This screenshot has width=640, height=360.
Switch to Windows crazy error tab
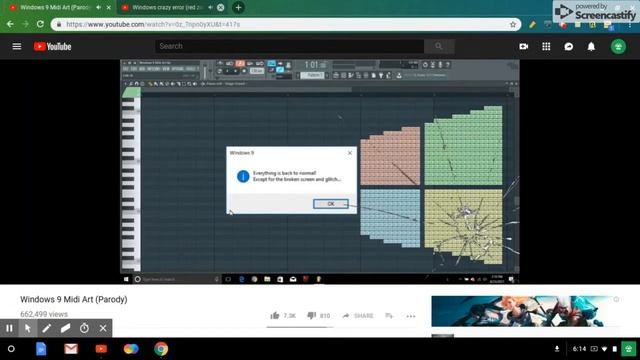(x=167, y=7)
